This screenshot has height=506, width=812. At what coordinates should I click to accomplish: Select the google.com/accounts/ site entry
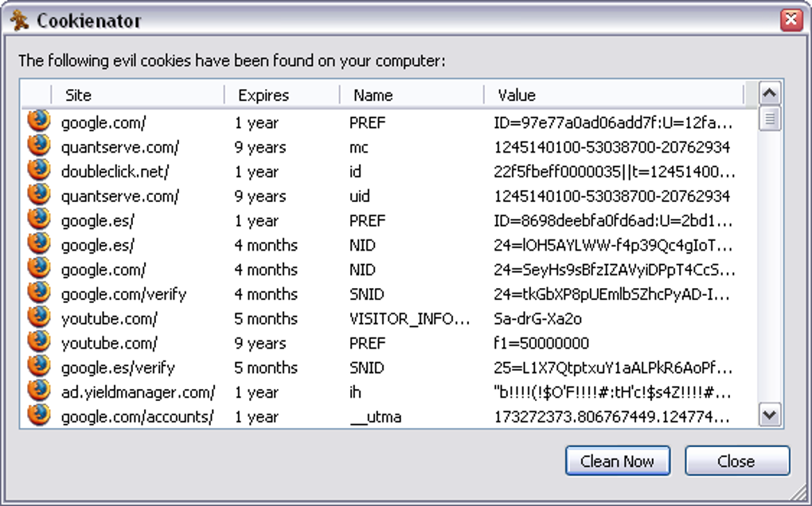[x=137, y=417]
